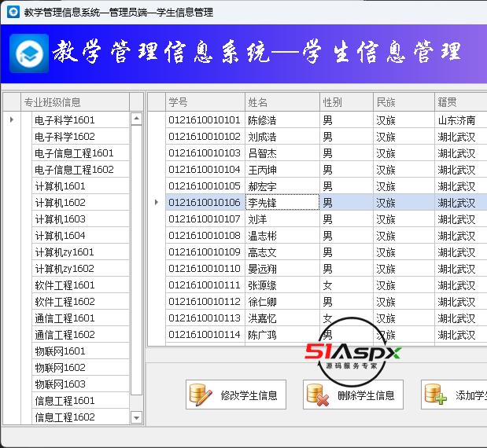The width and height of the screenshot is (487, 448).
Task: Click row selector arrow beside 0121610010106
Action: (x=157, y=202)
